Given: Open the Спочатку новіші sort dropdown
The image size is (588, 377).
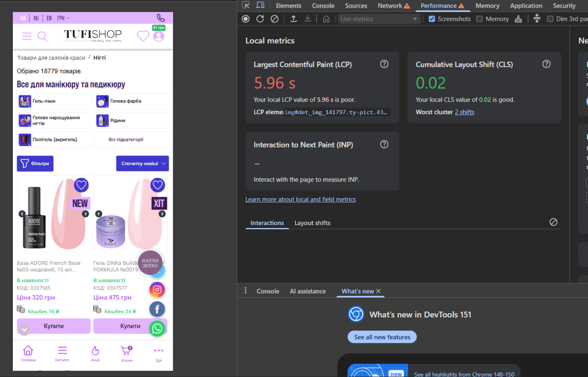Looking at the screenshot, I should (142, 163).
